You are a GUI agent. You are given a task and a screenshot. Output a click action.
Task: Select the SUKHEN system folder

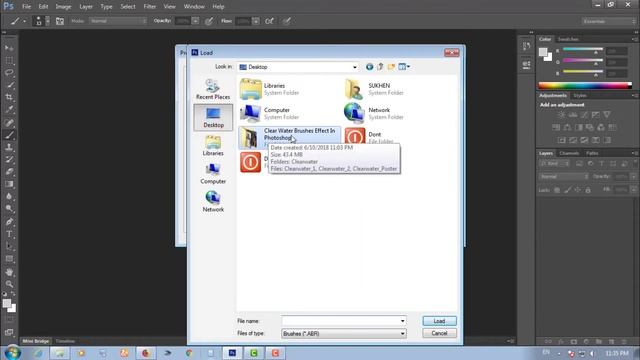coord(374,89)
